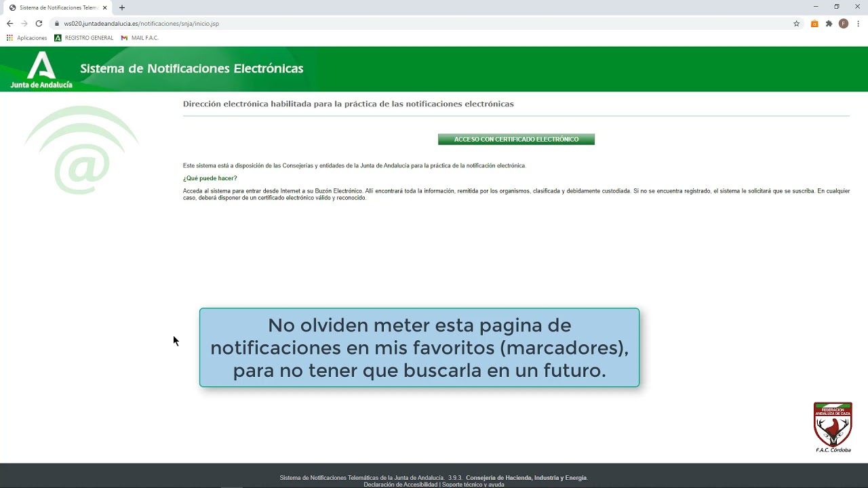This screenshot has height=488, width=868.
Task: Open the profile avatar with letter F
Action: (843, 23)
